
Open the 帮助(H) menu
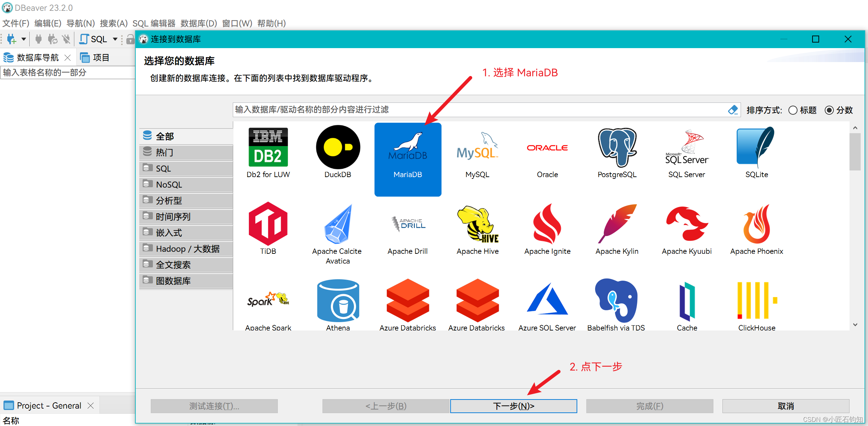(x=272, y=23)
